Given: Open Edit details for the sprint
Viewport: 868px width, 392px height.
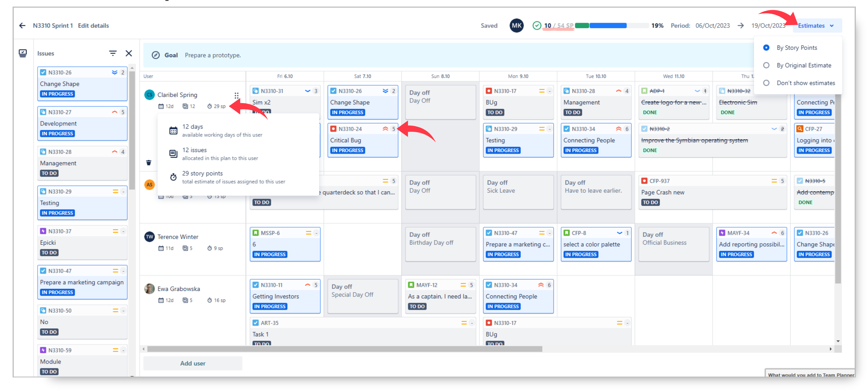Looking at the screenshot, I should 93,26.
